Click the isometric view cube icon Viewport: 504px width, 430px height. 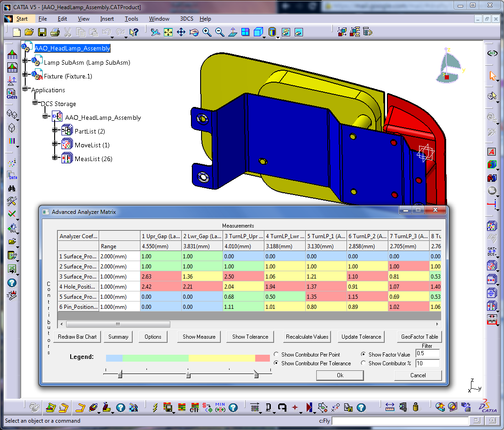tap(259, 32)
